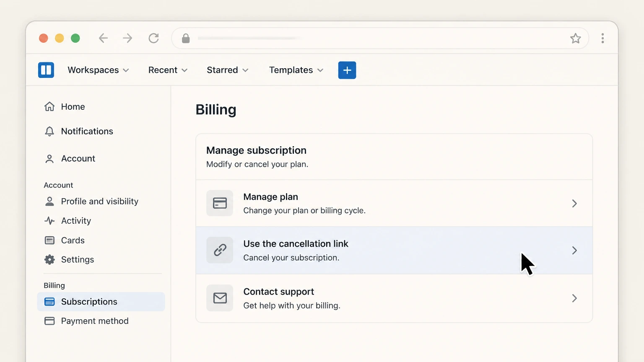Click 'Change your plan or billing cycle.' text
644x362 pixels.
click(x=304, y=210)
